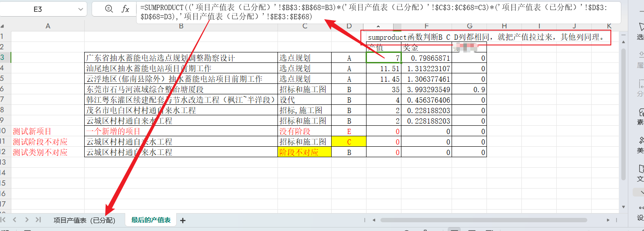Go to previous sheet using arrow
The image size is (644, 231).
[x=15, y=220]
